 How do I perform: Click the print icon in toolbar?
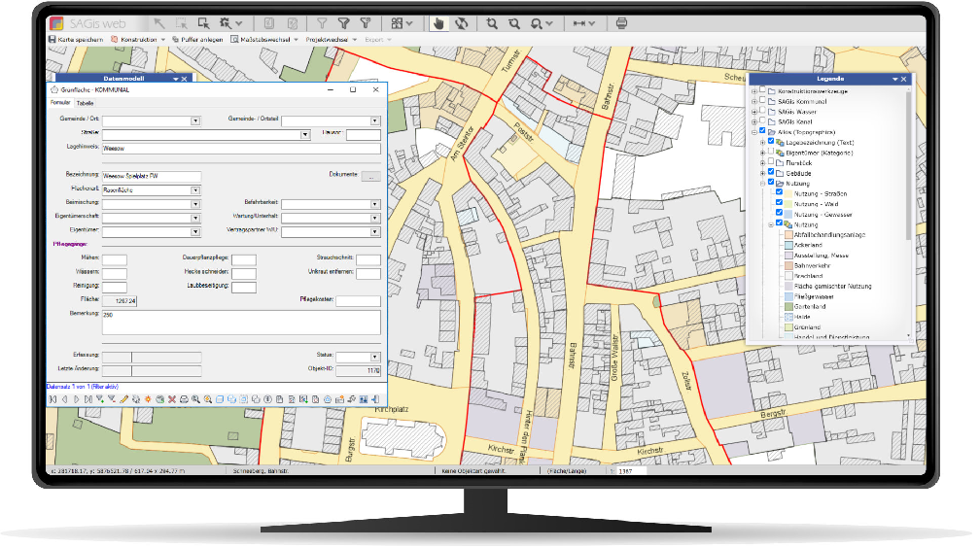tap(621, 22)
